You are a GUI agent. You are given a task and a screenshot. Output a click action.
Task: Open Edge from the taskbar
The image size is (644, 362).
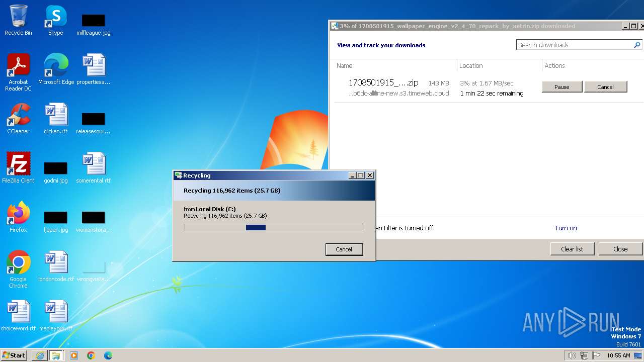click(x=108, y=355)
